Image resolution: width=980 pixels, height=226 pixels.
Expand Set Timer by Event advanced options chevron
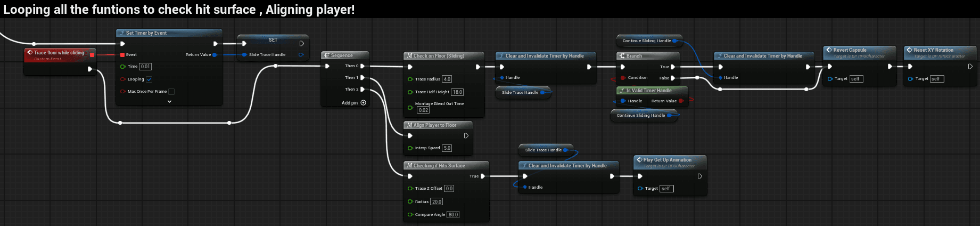click(x=169, y=101)
